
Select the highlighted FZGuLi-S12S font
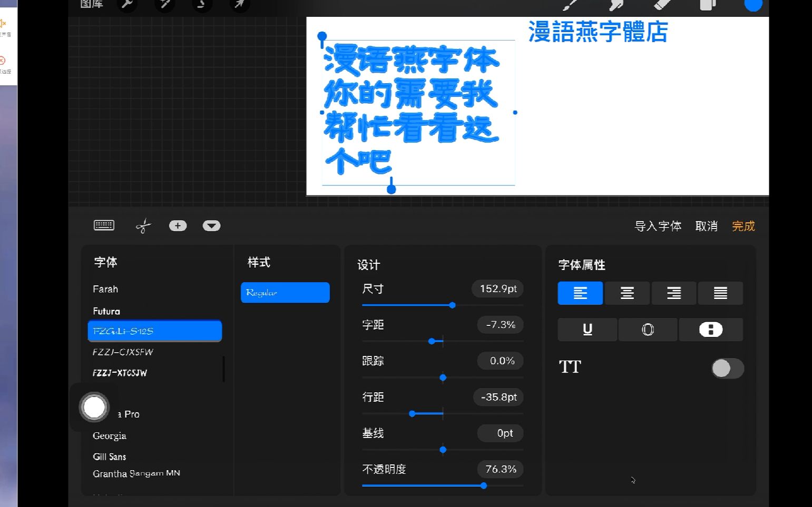tap(154, 331)
